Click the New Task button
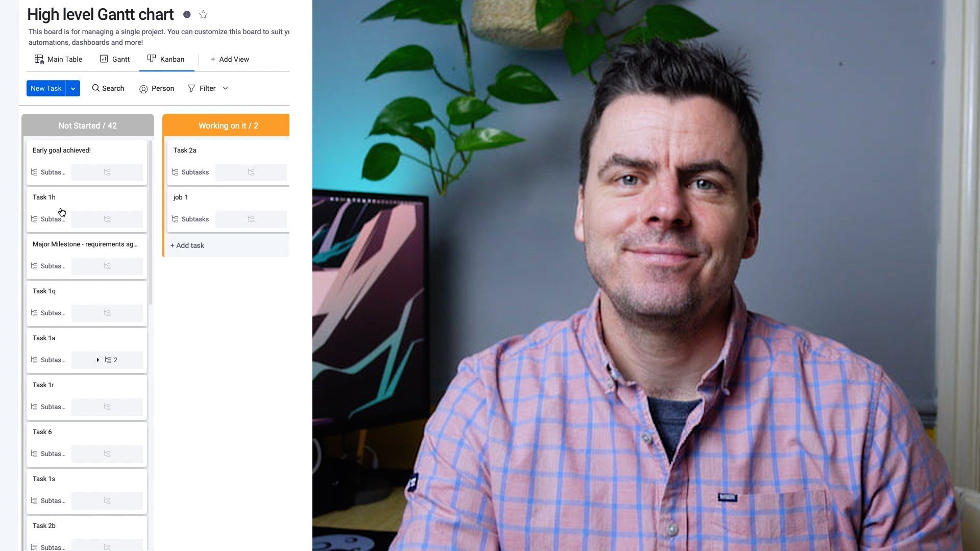Screen dimensions: 980x551 pos(46,88)
